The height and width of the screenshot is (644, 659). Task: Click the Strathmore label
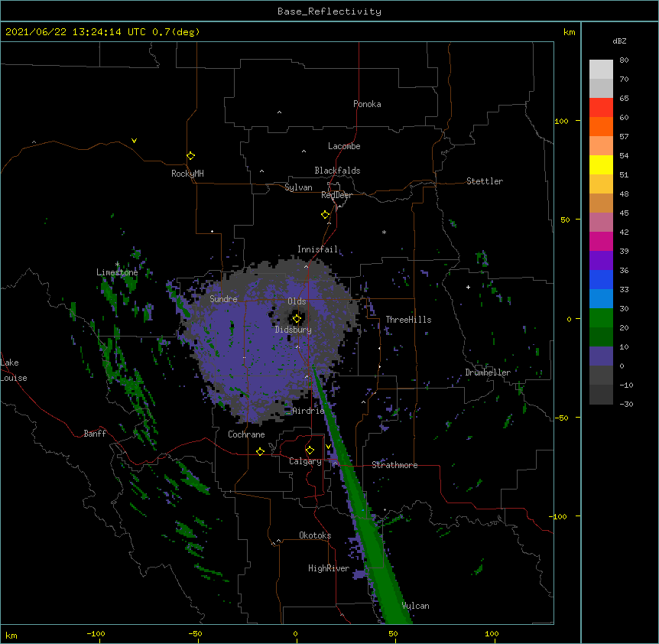click(394, 465)
